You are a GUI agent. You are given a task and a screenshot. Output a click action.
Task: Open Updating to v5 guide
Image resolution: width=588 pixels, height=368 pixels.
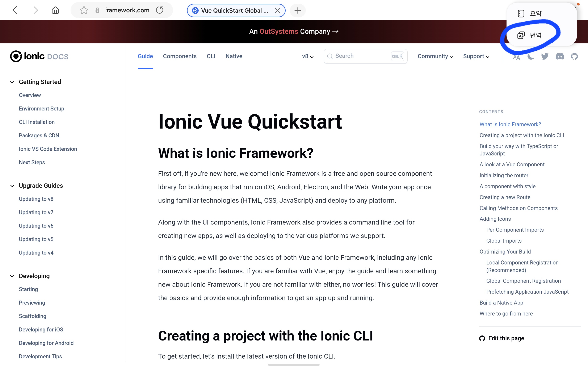36,239
